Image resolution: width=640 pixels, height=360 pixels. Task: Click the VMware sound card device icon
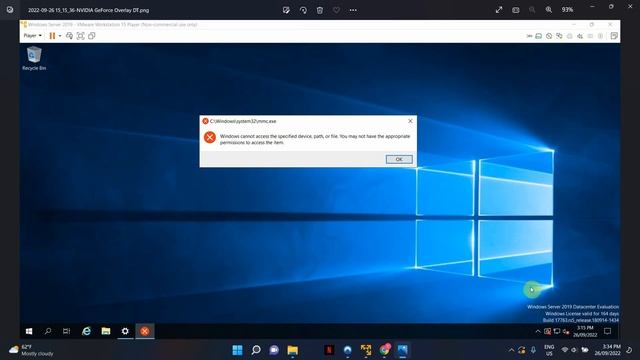(580, 36)
